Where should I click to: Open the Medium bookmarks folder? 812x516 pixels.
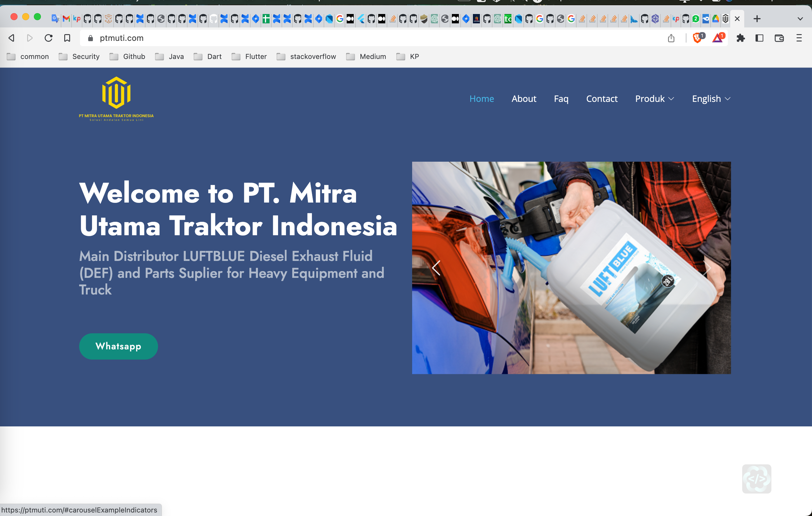coord(366,57)
